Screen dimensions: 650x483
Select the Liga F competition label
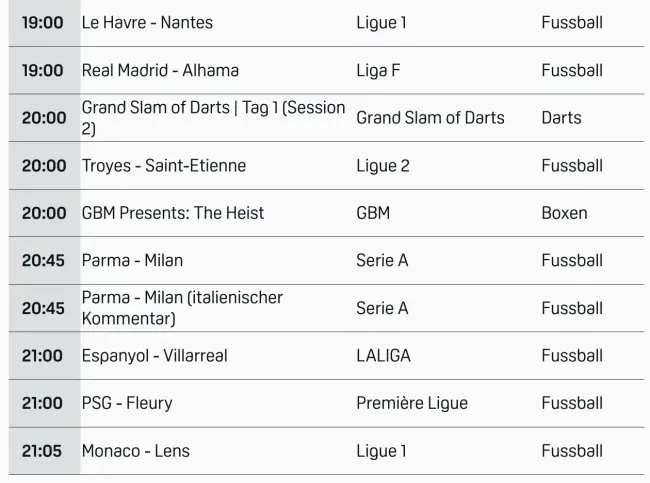click(379, 70)
